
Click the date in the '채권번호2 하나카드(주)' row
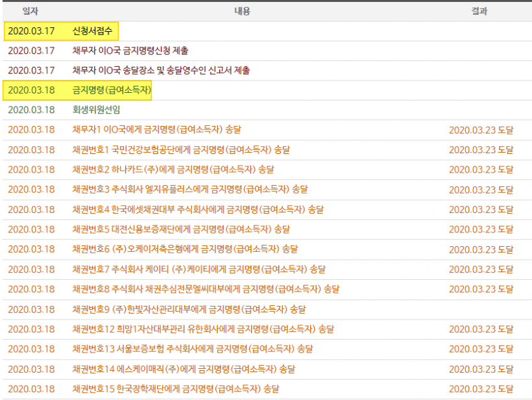(31, 169)
